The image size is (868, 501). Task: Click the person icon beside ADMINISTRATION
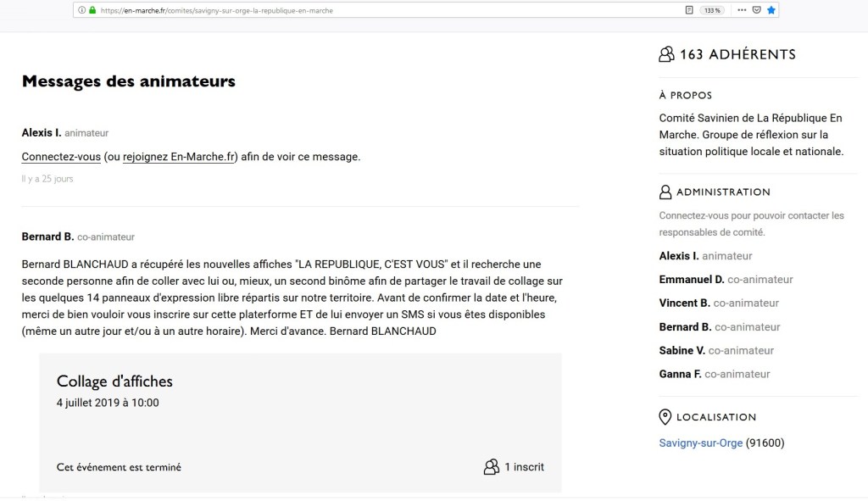tap(664, 191)
